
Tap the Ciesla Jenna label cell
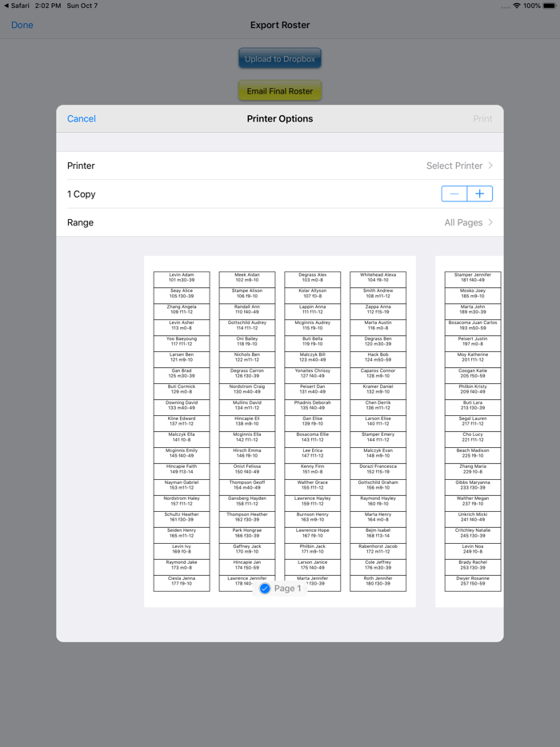(182, 582)
